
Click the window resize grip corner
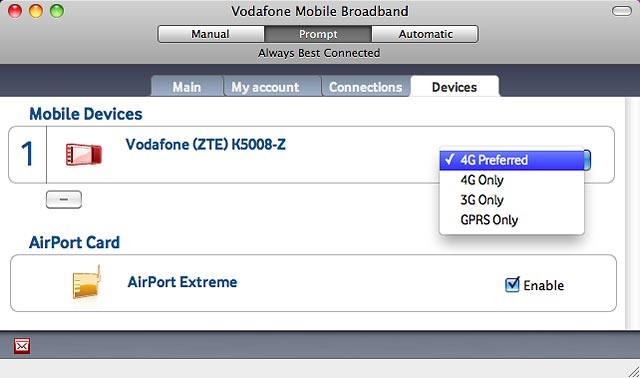point(633,371)
